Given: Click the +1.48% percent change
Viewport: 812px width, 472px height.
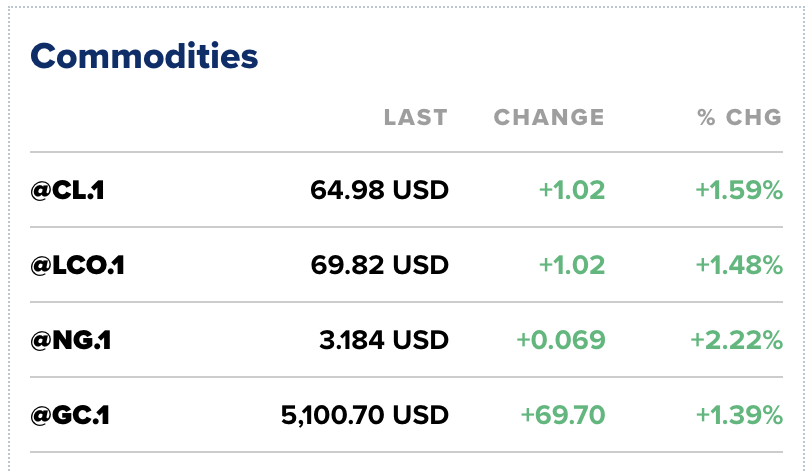Looking at the screenshot, I should [736, 265].
